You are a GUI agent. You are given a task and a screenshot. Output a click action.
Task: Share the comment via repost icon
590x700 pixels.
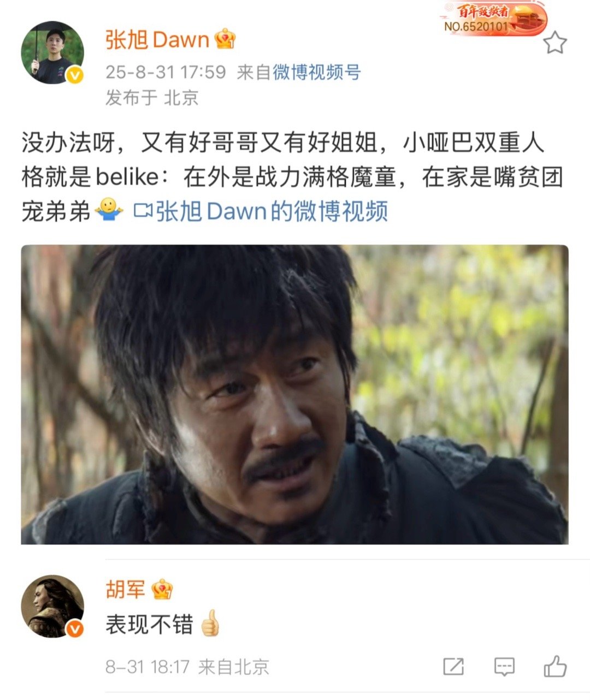click(x=453, y=667)
